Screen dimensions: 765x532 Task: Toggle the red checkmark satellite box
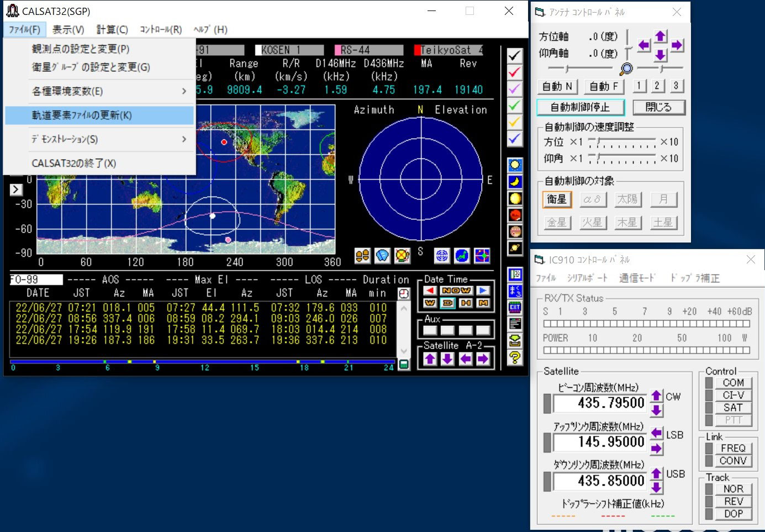[514, 72]
